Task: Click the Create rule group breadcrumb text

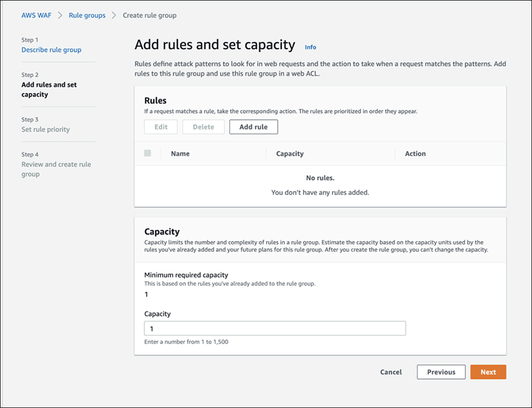Action: 150,15
